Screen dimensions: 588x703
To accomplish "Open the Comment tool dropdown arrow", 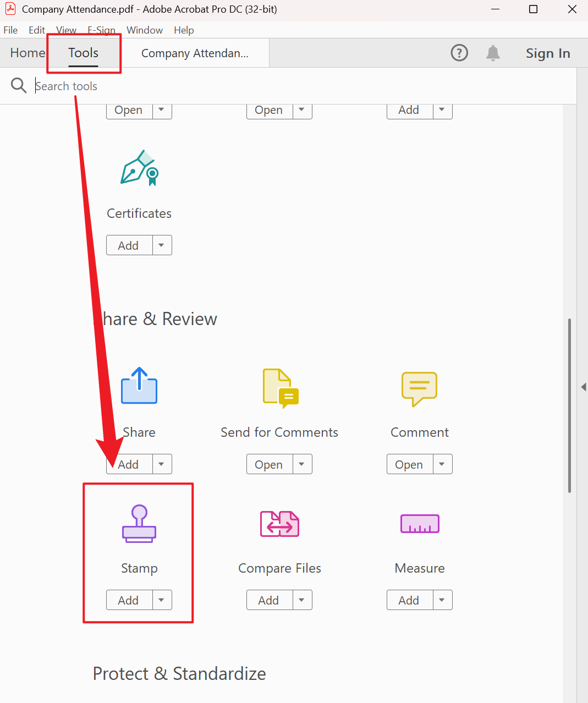I will [442, 464].
